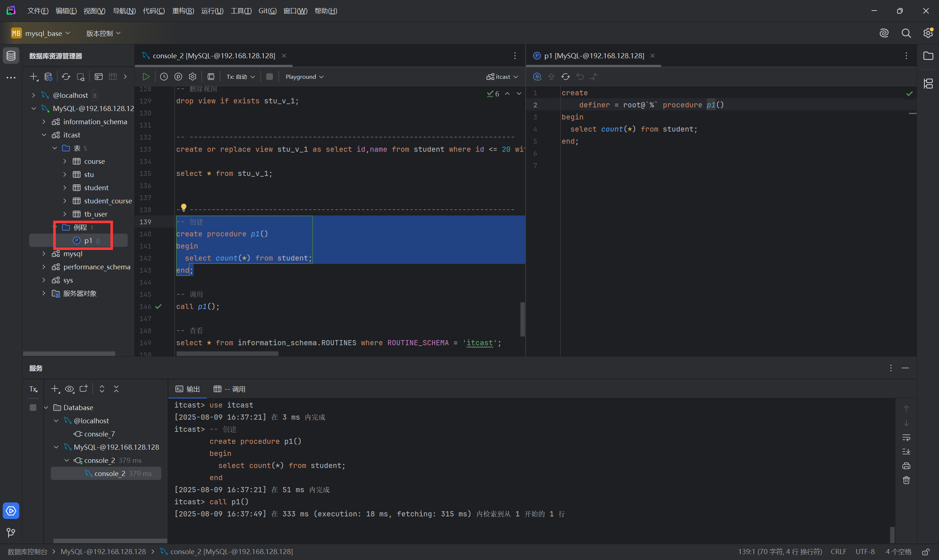Open the Git tool window icon
Viewport: 939px width, 560px height.
(x=11, y=533)
